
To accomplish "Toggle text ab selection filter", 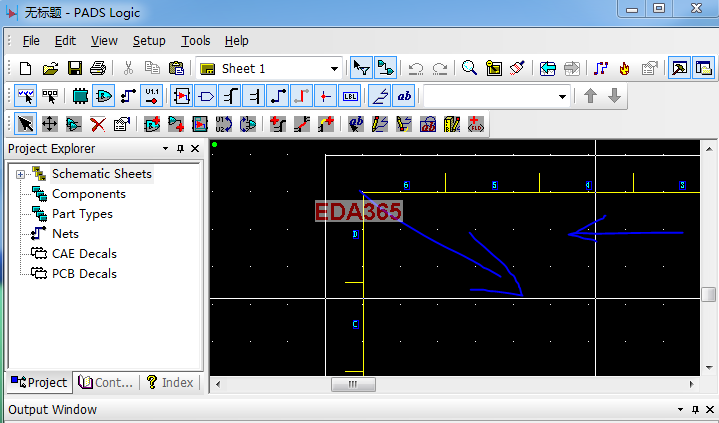I will pyautogui.click(x=404, y=96).
